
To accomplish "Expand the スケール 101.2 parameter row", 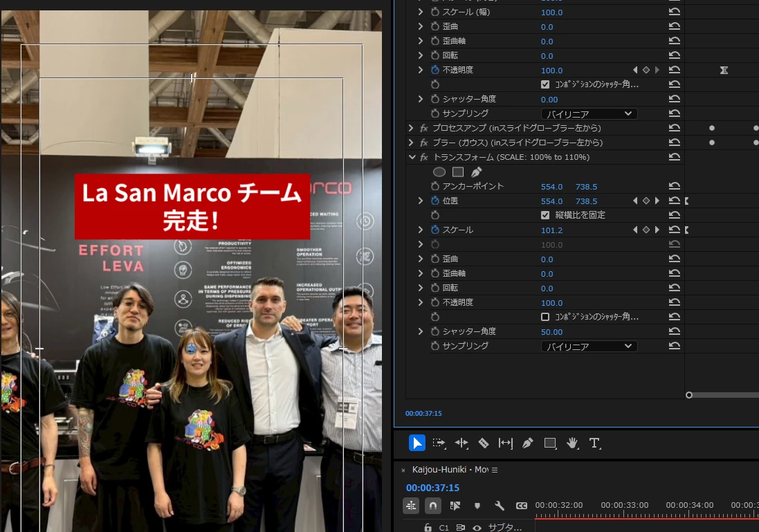I will point(421,230).
